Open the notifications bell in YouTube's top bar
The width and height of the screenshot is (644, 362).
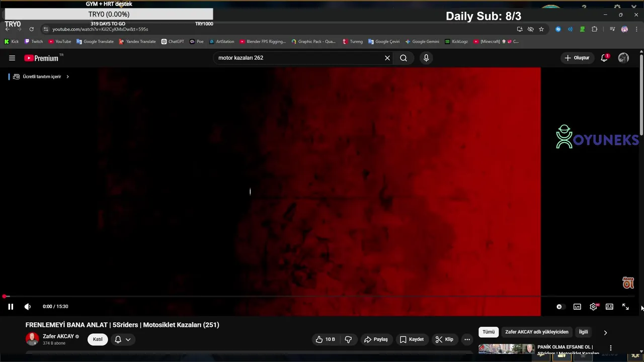[x=604, y=58]
